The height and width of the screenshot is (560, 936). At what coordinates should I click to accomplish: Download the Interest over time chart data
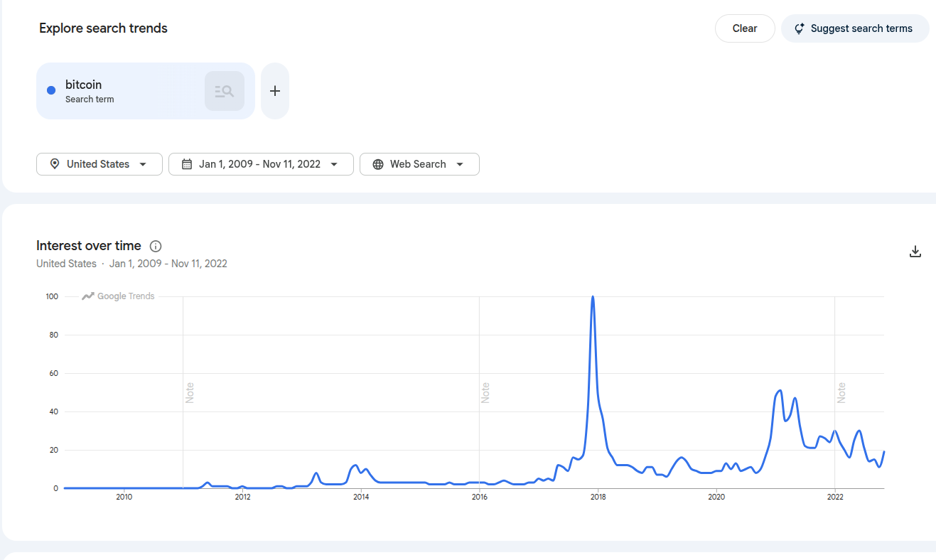click(915, 252)
